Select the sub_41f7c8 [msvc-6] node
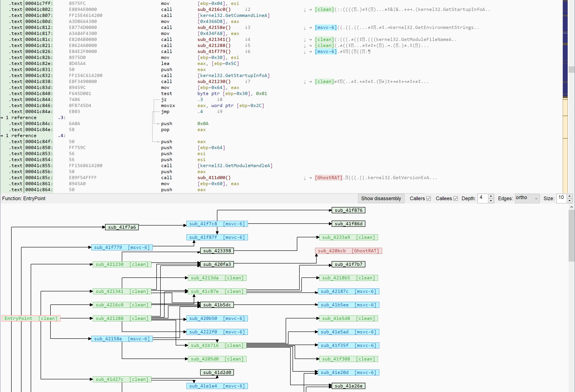Viewport: 575px width, 392px height. click(217, 224)
